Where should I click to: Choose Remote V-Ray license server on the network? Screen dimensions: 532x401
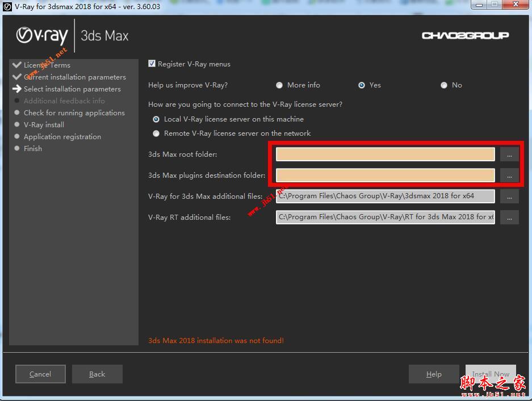[x=156, y=133]
